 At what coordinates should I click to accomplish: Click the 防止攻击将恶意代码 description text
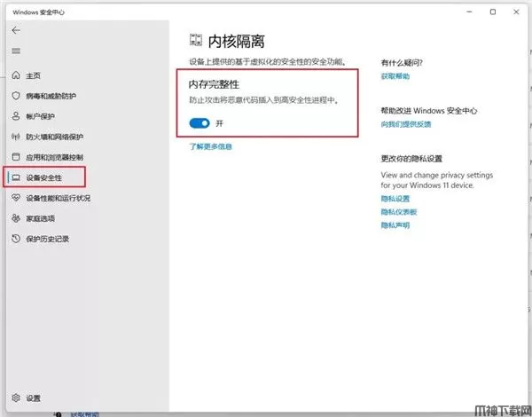(263, 100)
